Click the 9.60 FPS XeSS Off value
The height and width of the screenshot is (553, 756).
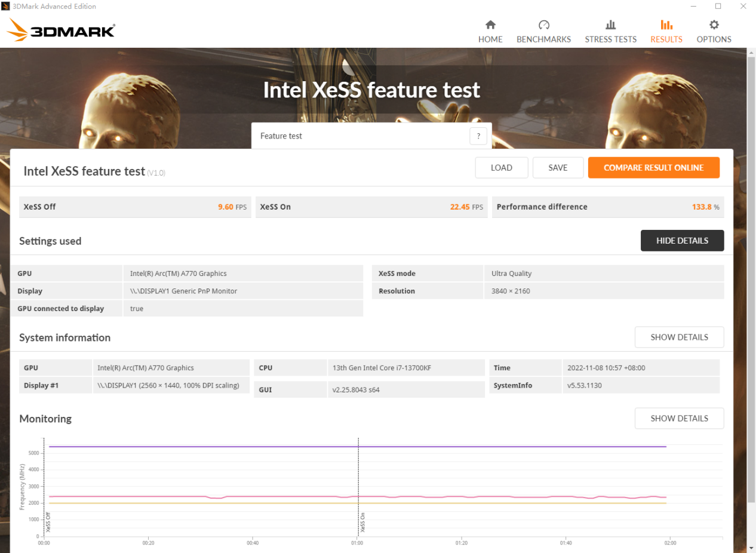click(x=232, y=207)
